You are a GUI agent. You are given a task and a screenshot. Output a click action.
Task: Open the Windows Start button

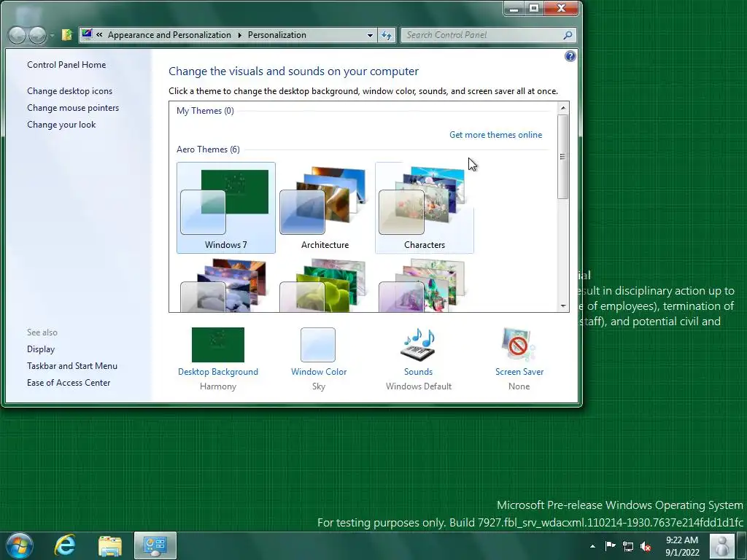(20, 545)
